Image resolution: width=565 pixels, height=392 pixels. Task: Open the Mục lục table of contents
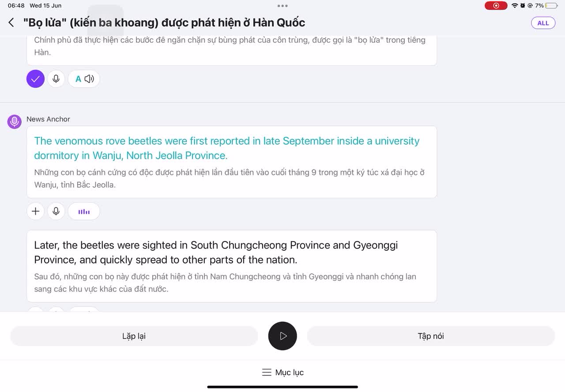282,373
